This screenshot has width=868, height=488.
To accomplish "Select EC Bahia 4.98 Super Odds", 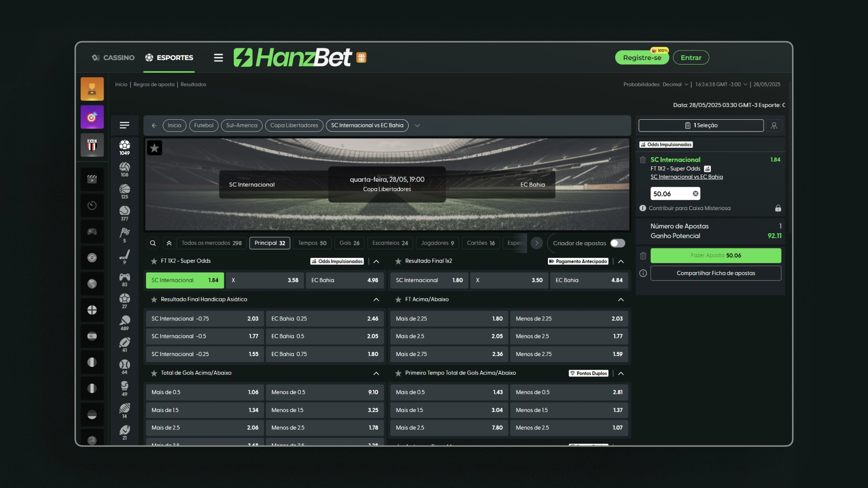I will 344,280.
